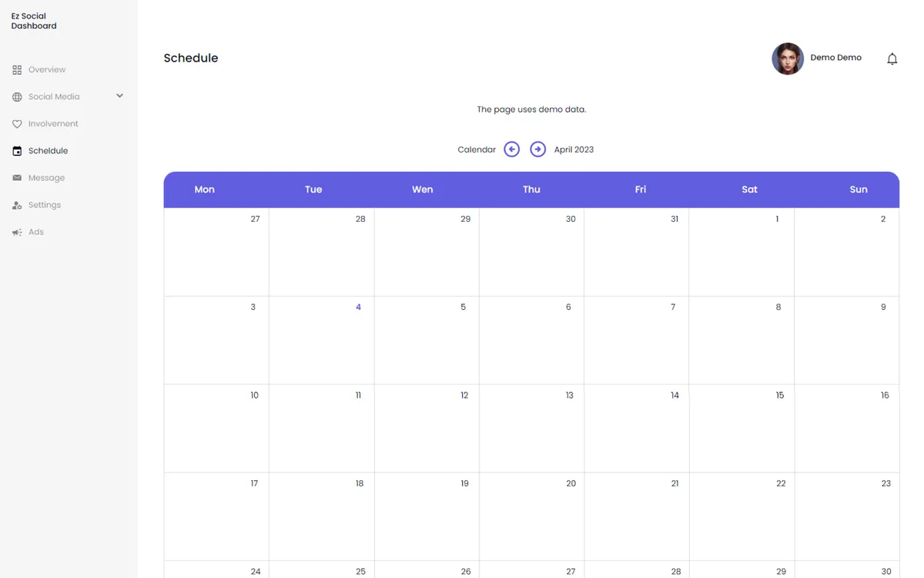Image resolution: width=924 pixels, height=578 pixels.
Task: Go to next month arrow
Action: (538, 150)
